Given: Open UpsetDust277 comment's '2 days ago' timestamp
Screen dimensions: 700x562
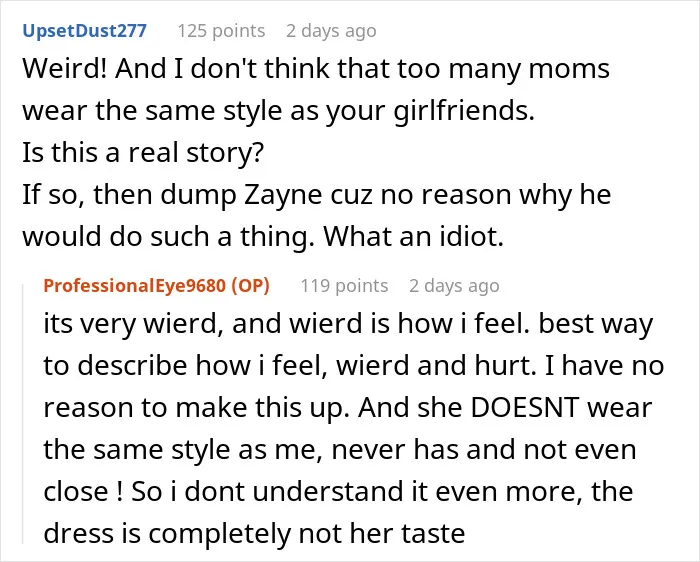Looking at the screenshot, I should [331, 31].
